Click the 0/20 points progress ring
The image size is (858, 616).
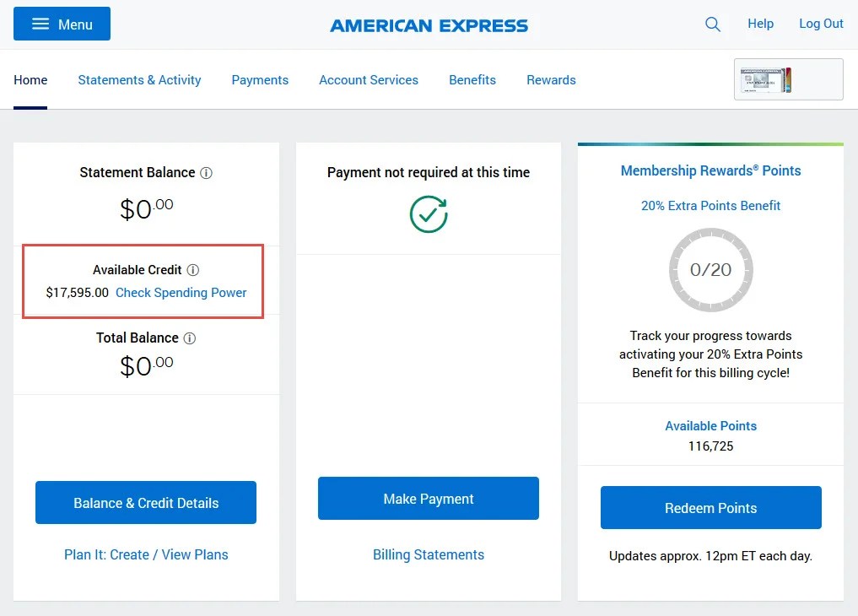[x=710, y=270]
